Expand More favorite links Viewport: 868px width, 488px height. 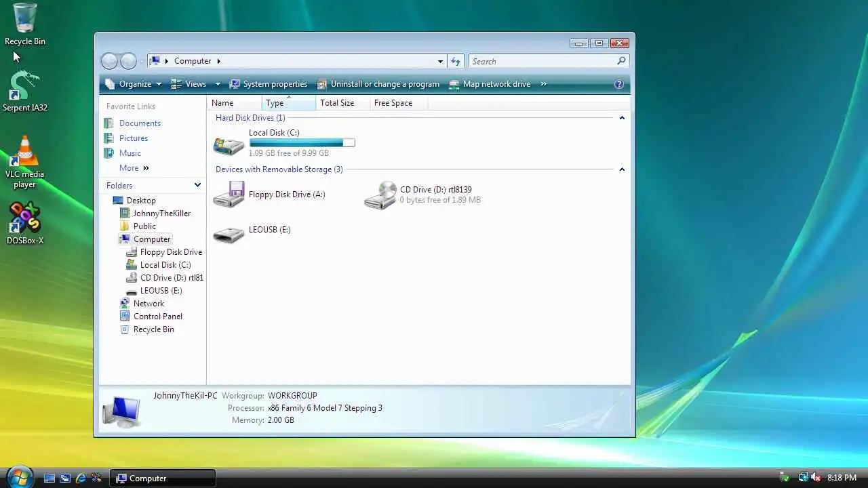tap(134, 168)
